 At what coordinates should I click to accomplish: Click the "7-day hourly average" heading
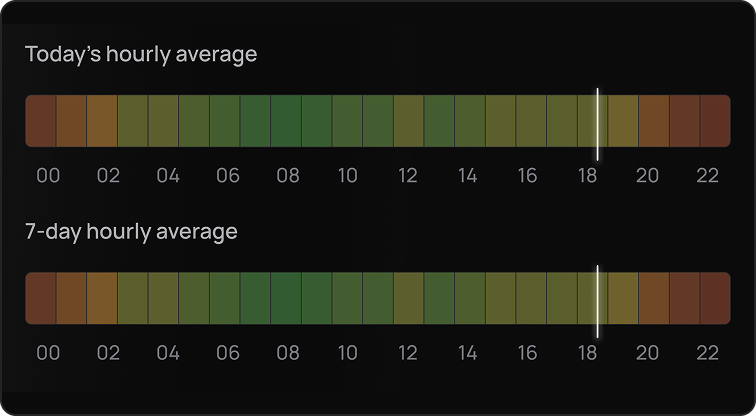coord(131,232)
